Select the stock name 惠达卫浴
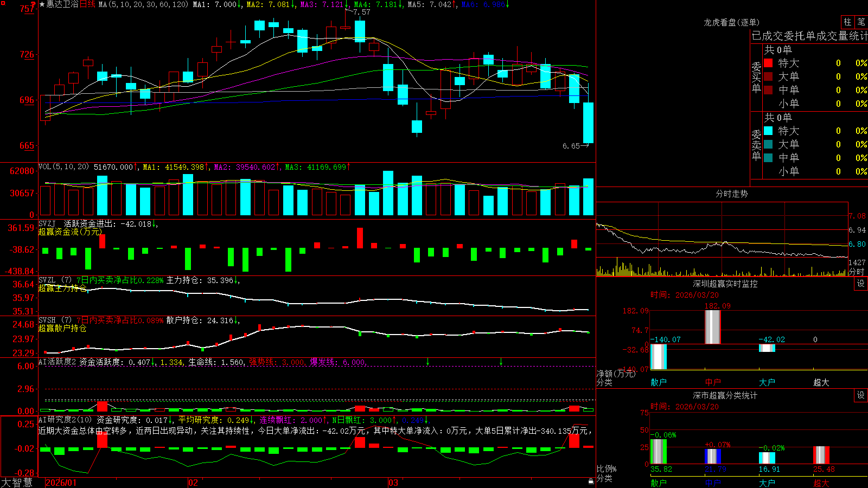The height and width of the screenshot is (488, 868). pyautogui.click(x=62, y=4)
